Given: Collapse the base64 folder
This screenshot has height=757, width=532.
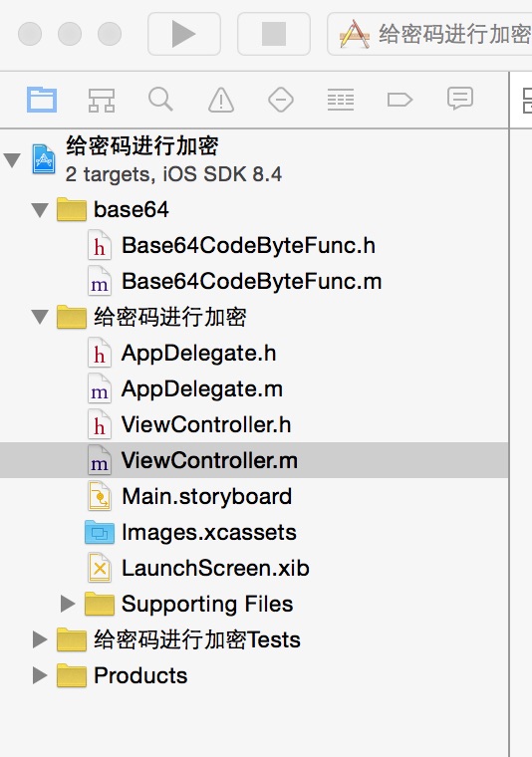Looking at the screenshot, I should (x=40, y=210).
